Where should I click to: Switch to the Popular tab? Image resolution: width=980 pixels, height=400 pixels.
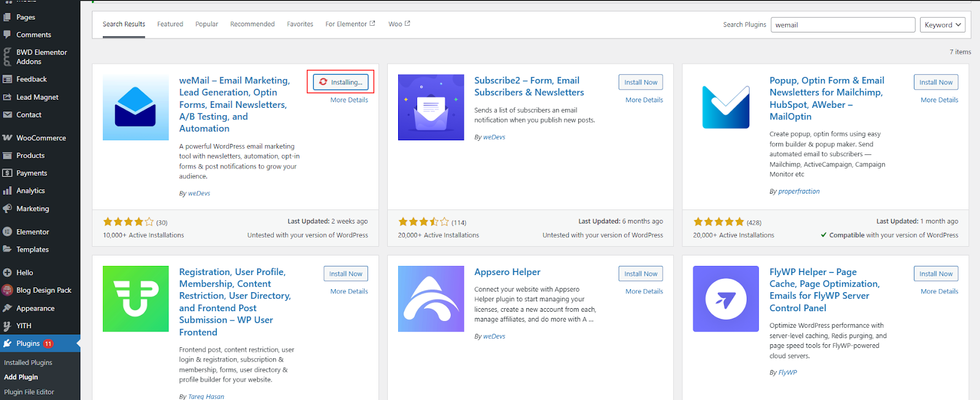(206, 24)
